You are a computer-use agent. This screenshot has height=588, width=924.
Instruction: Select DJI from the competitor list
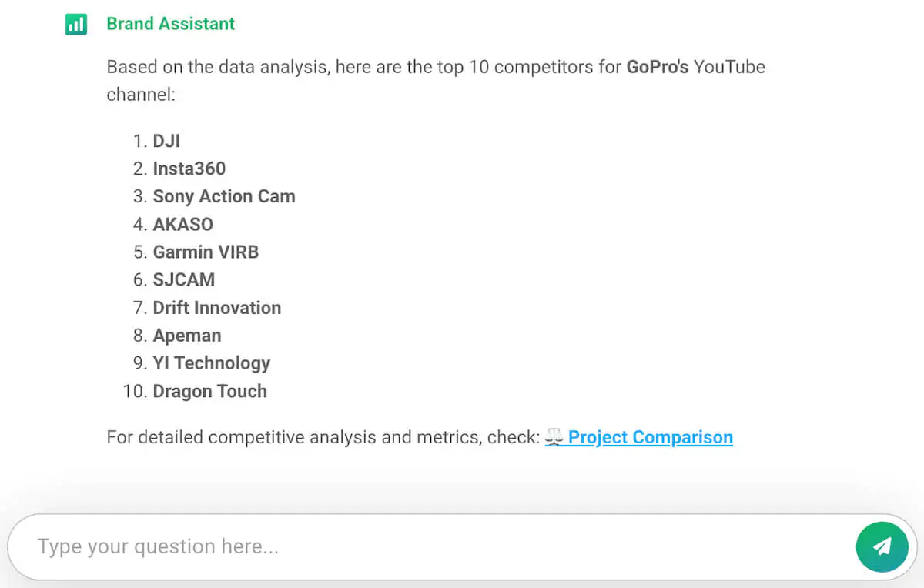[x=167, y=141]
